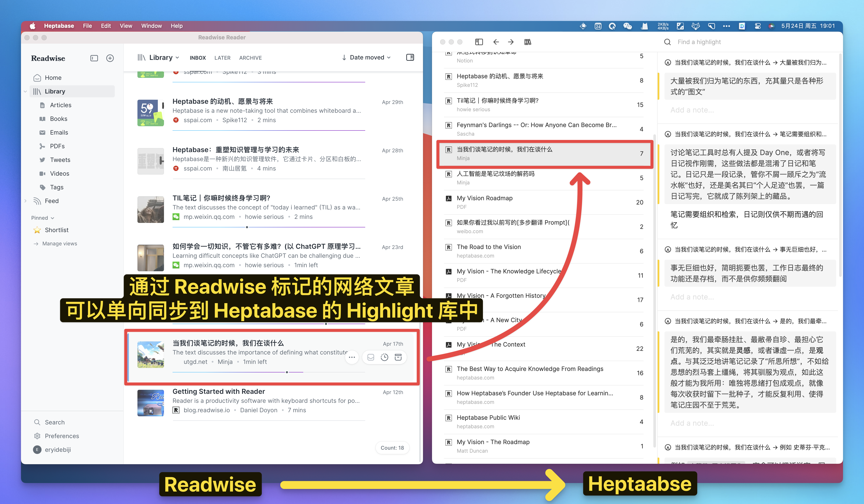The width and height of the screenshot is (864, 504).
Task: Open Readwise Preferences
Action: pos(62,436)
